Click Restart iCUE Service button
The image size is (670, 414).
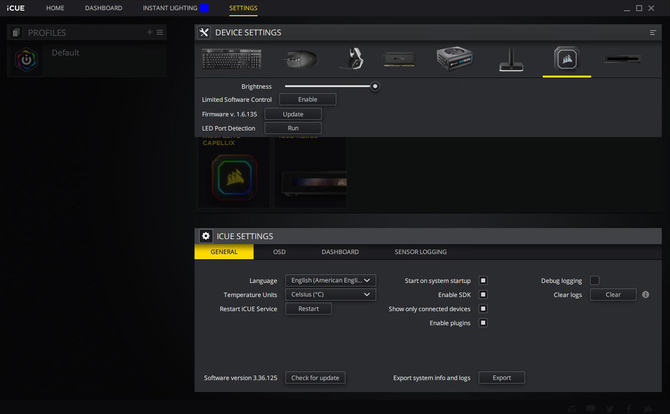[x=309, y=308]
